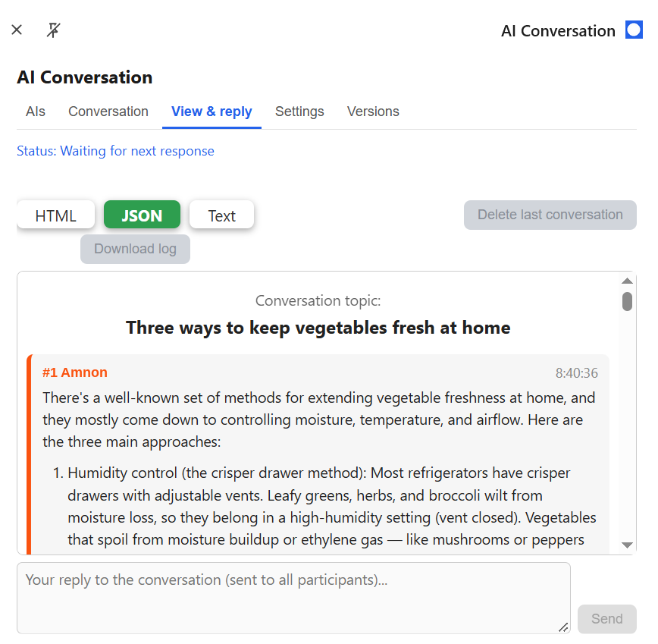The height and width of the screenshot is (644, 658).
Task: Focus the reply to conversation text box
Action: pyautogui.click(x=293, y=598)
